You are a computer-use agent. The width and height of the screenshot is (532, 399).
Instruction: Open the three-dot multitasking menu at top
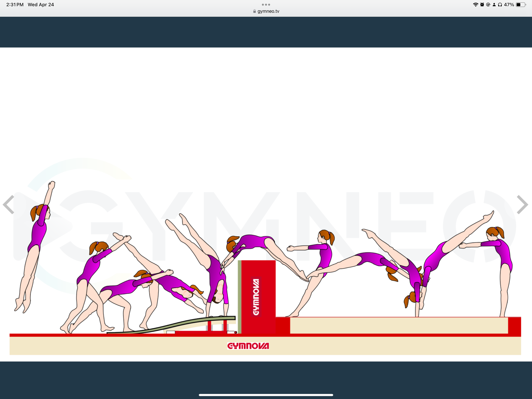pyautogui.click(x=266, y=4)
